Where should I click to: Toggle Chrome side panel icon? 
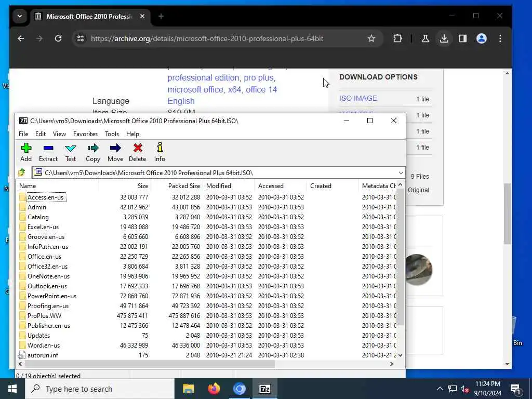pos(463,38)
